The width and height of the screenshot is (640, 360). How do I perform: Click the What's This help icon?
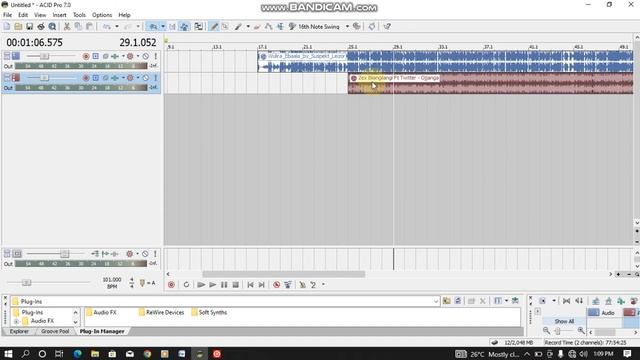tap(387, 27)
